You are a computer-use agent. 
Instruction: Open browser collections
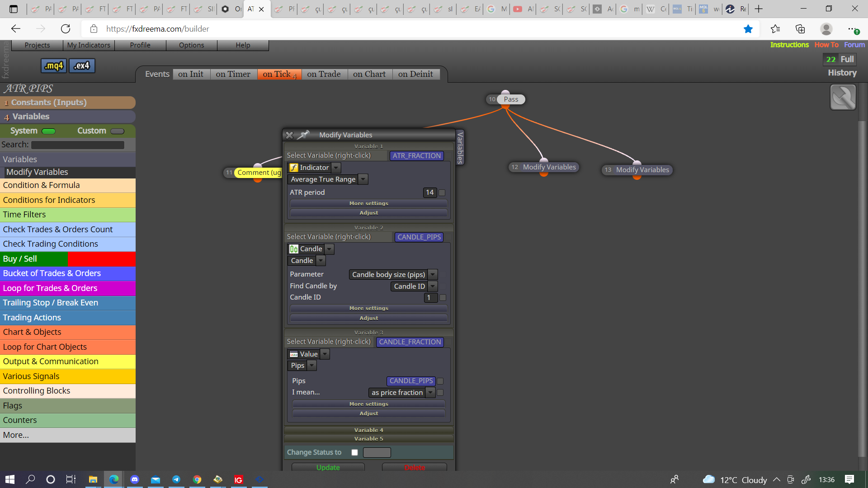800,29
